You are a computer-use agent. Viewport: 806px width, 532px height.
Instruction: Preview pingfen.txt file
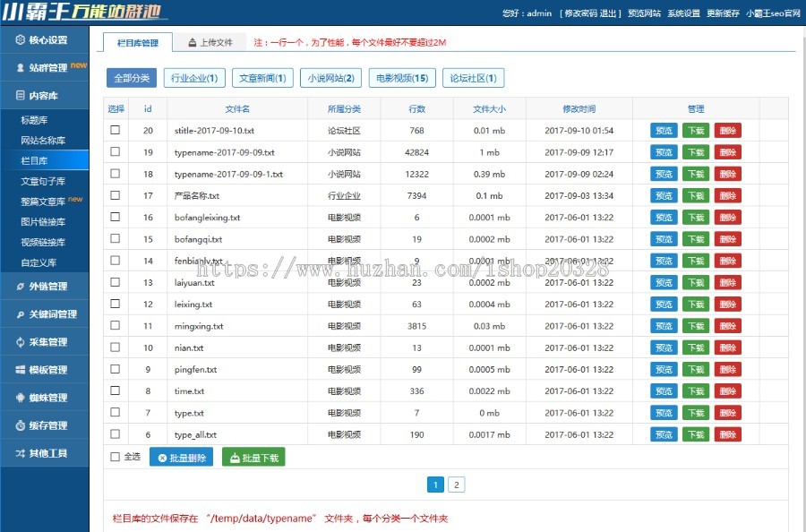(664, 370)
